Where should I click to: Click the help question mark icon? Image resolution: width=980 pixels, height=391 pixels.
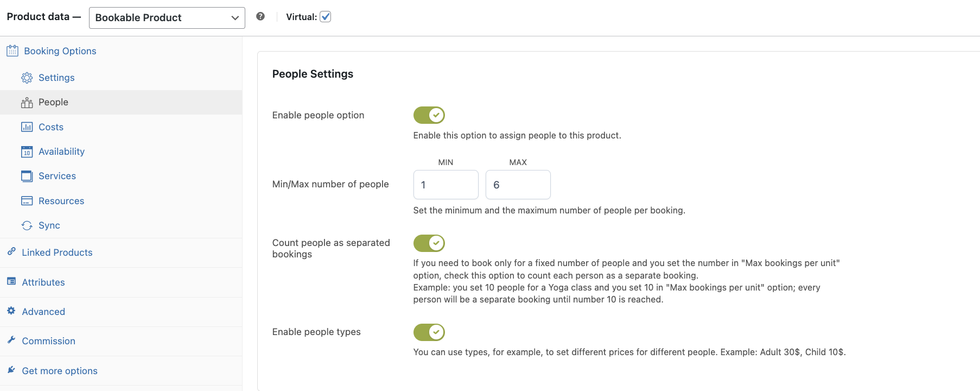260,16
